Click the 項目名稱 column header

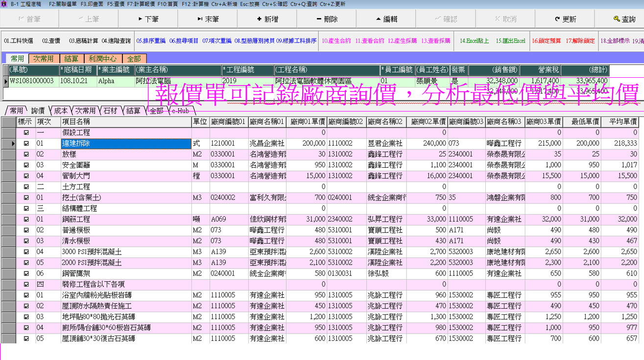tap(126, 122)
